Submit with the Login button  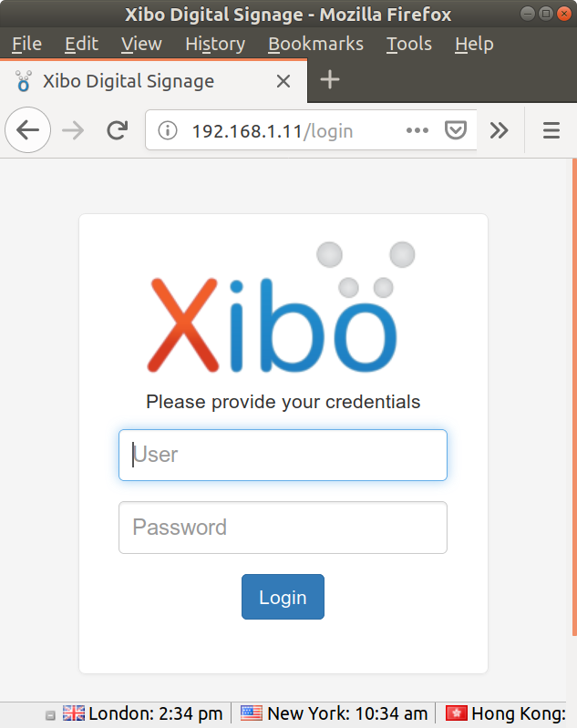coord(283,597)
